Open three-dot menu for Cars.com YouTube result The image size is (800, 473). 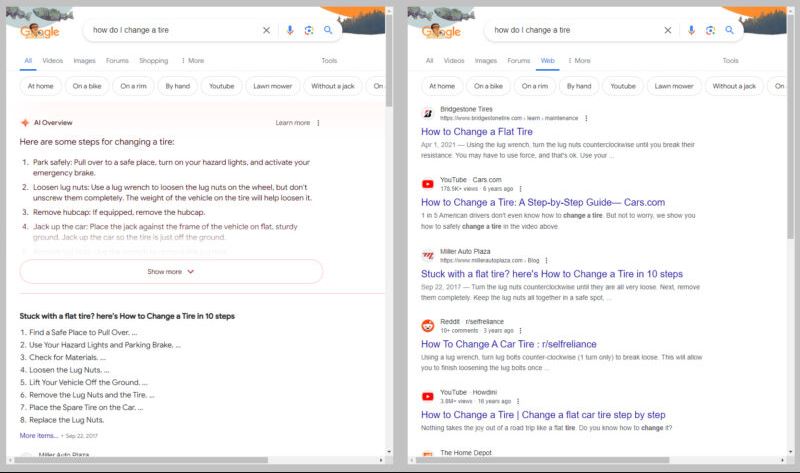tap(520, 189)
